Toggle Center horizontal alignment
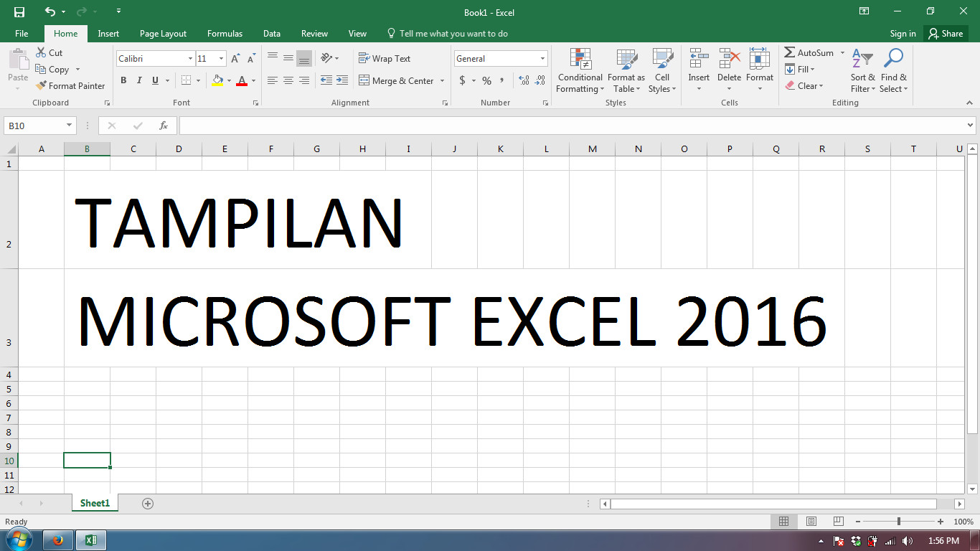The image size is (980, 551). point(288,80)
